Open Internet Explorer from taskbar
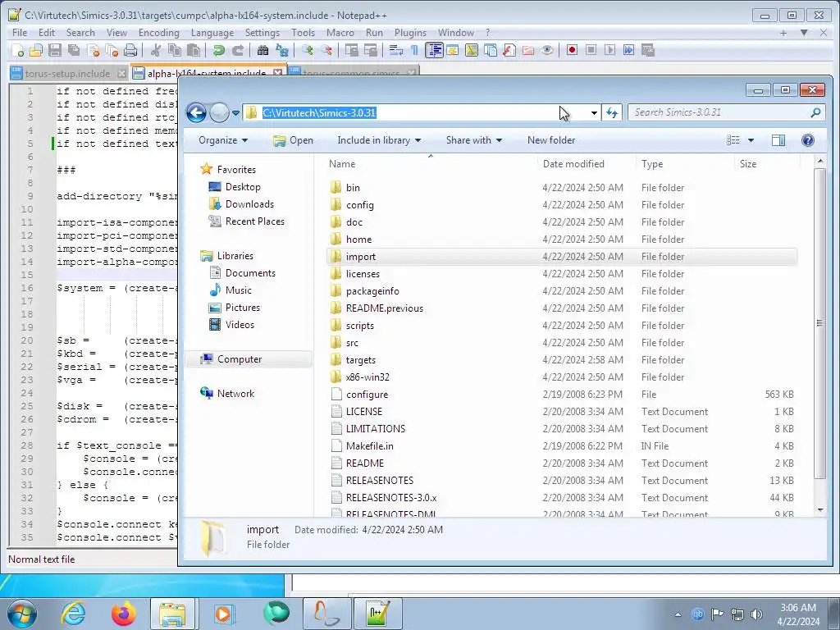The height and width of the screenshot is (630, 840). coord(73,614)
